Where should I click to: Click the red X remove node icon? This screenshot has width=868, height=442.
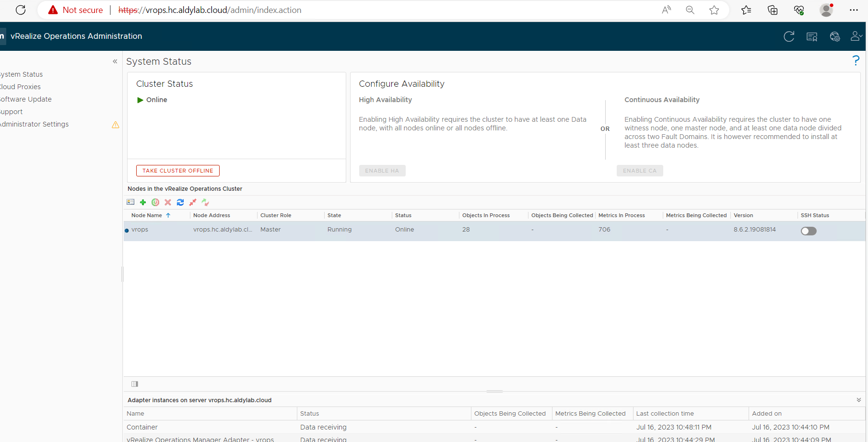[x=168, y=202]
